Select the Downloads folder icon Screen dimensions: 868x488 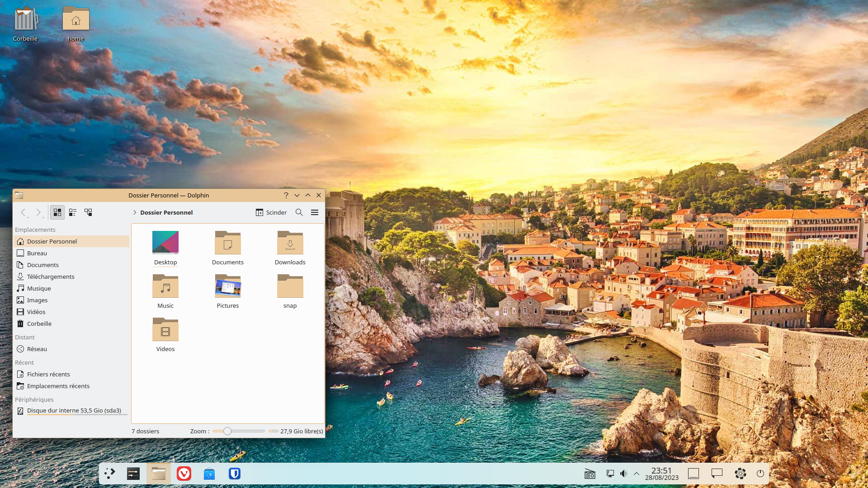click(x=290, y=243)
